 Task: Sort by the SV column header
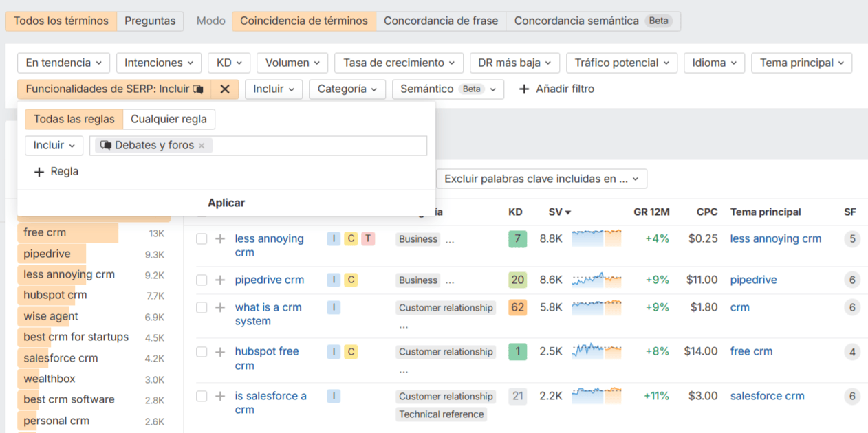pyautogui.click(x=560, y=212)
